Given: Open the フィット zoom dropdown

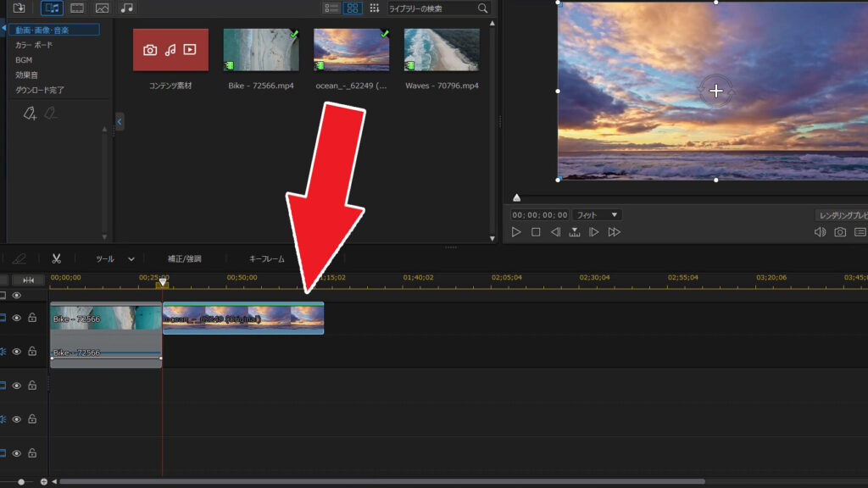Looking at the screenshot, I should tap(597, 215).
